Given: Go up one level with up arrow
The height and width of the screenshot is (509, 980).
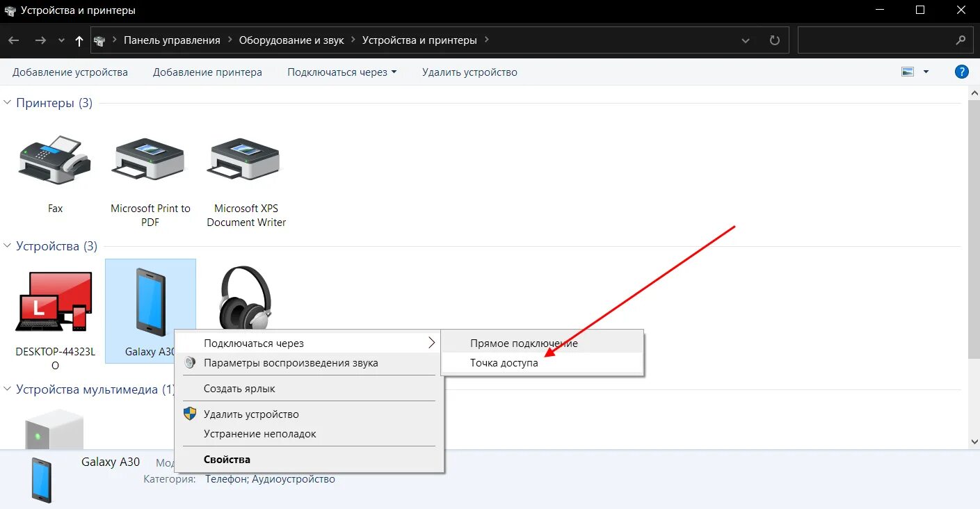Looking at the screenshot, I should point(79,41).
